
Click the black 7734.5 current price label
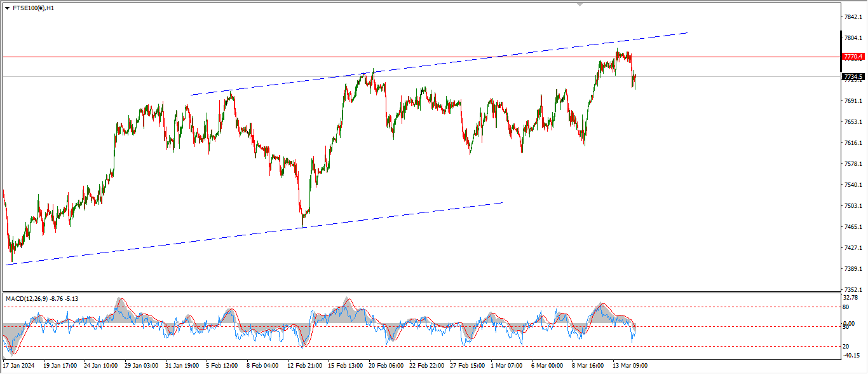[x=852, y=77]
